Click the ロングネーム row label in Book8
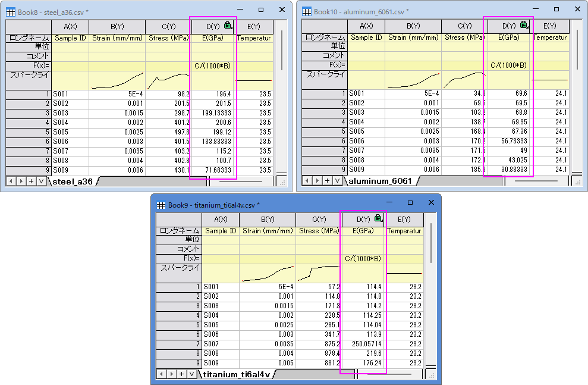588x385 pixels. (29, 38)
